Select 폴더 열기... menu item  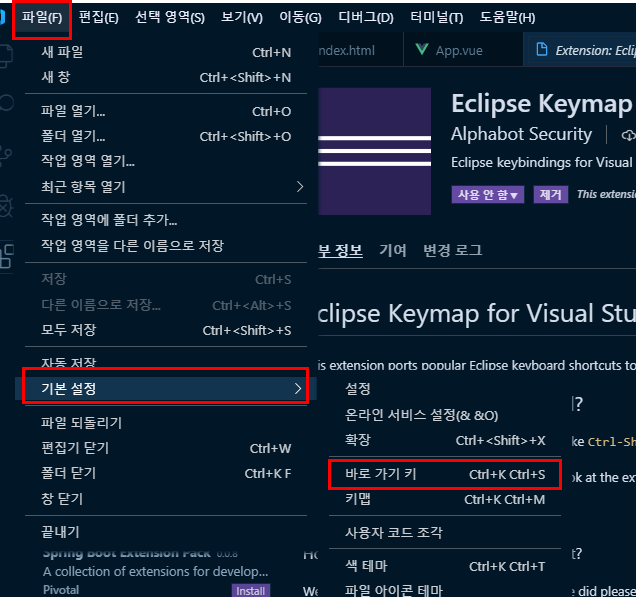166,136
